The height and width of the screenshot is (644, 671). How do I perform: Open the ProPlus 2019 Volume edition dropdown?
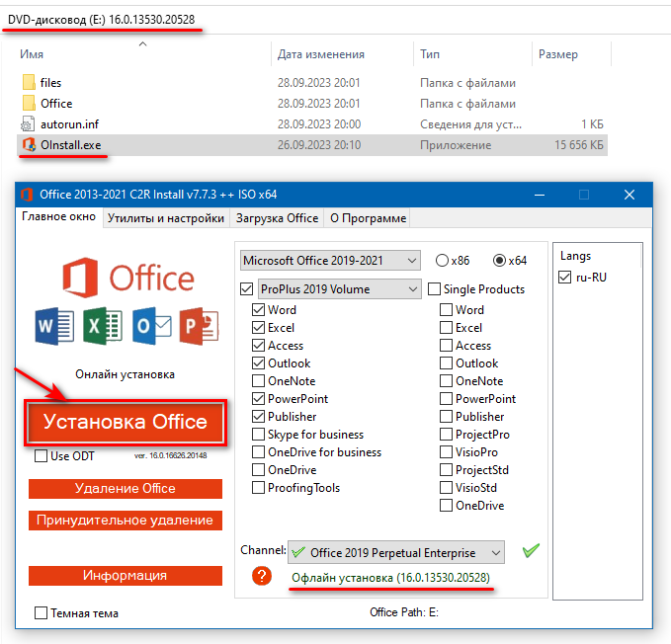(339, 289)
